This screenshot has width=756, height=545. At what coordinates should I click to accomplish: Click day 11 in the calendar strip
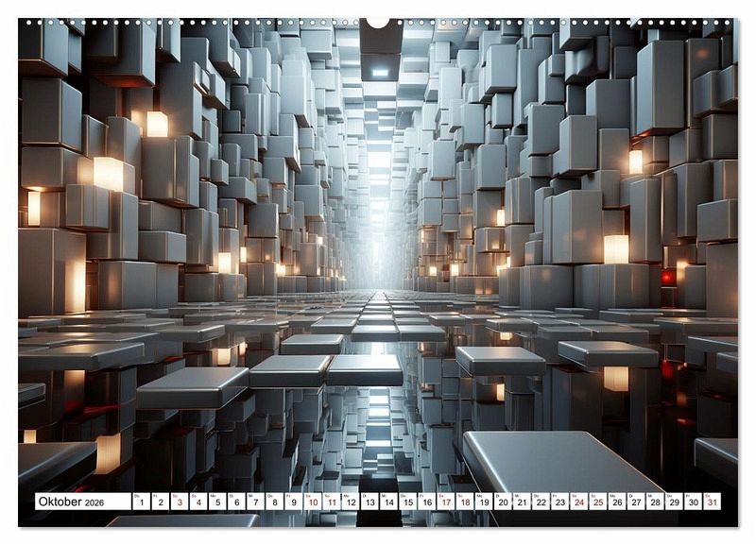(x=332, y=502)
